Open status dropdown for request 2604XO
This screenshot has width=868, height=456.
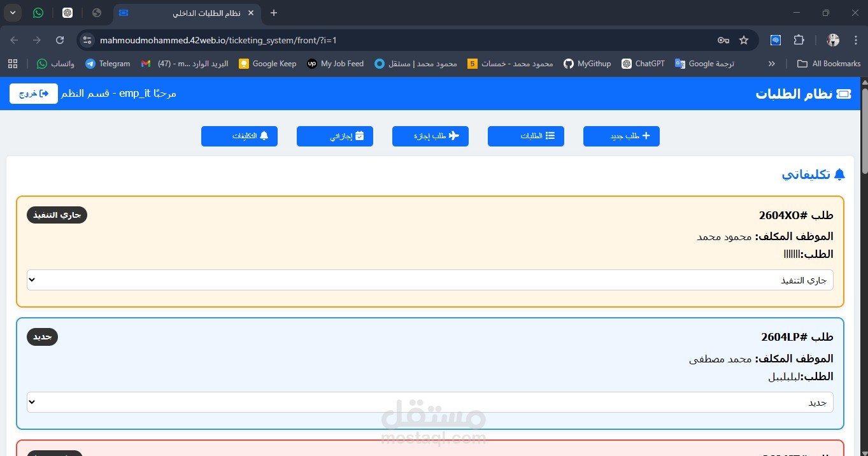pyautogui.click(x=430, y=280)
